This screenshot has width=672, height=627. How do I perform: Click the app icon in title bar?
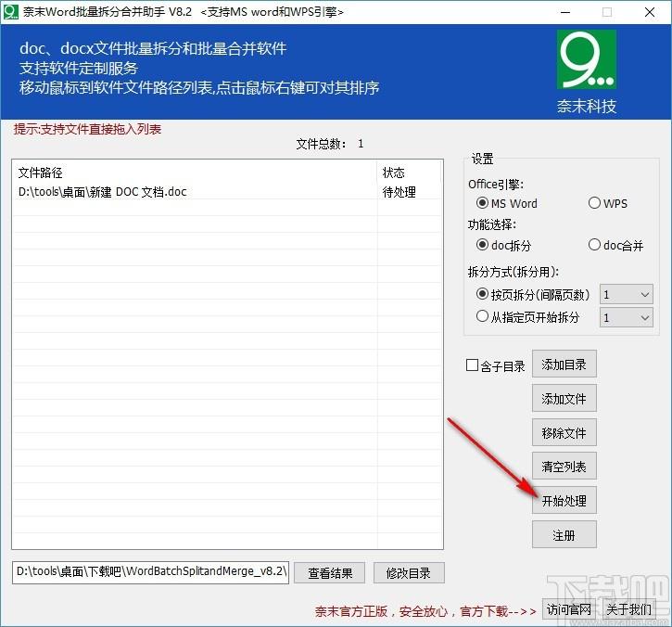point(11,11)
